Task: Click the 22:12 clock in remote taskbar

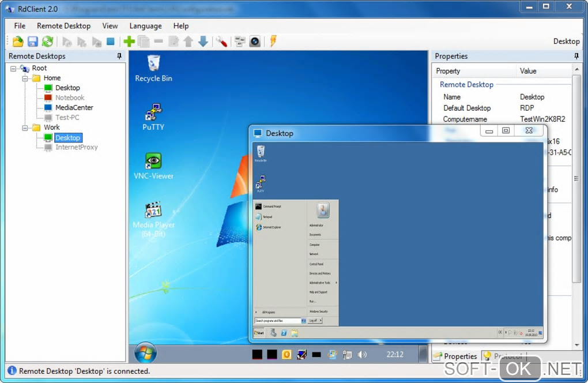Action: 395,355
